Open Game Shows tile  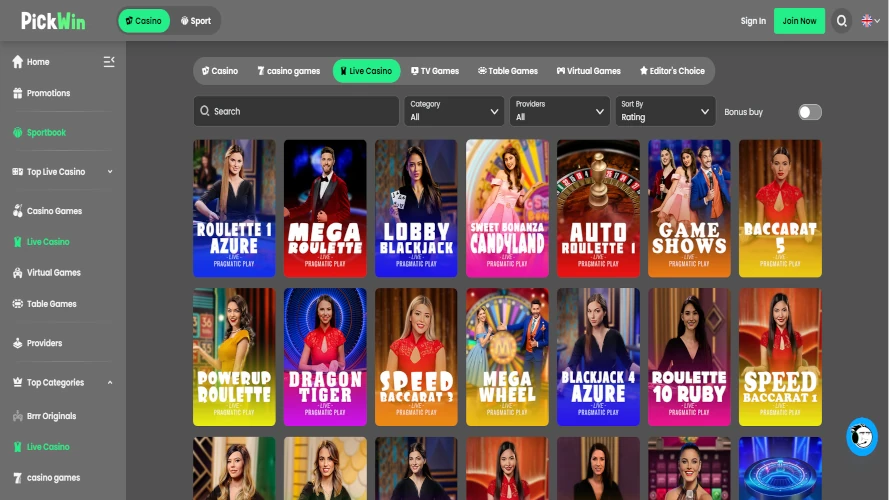pos(689,208)
